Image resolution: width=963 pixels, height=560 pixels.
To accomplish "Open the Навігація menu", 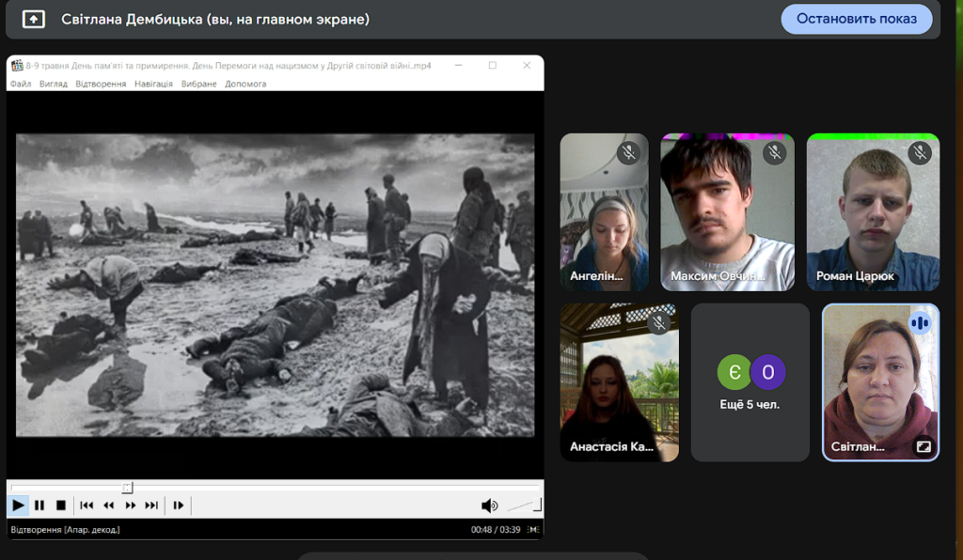I will 153,84.
